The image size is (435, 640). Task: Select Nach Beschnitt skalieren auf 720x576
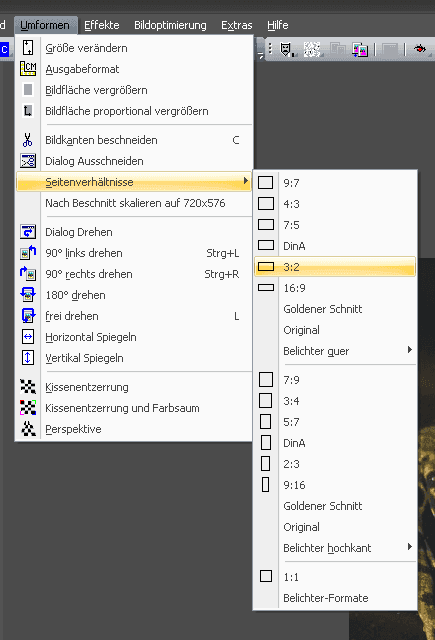[135, 203]
